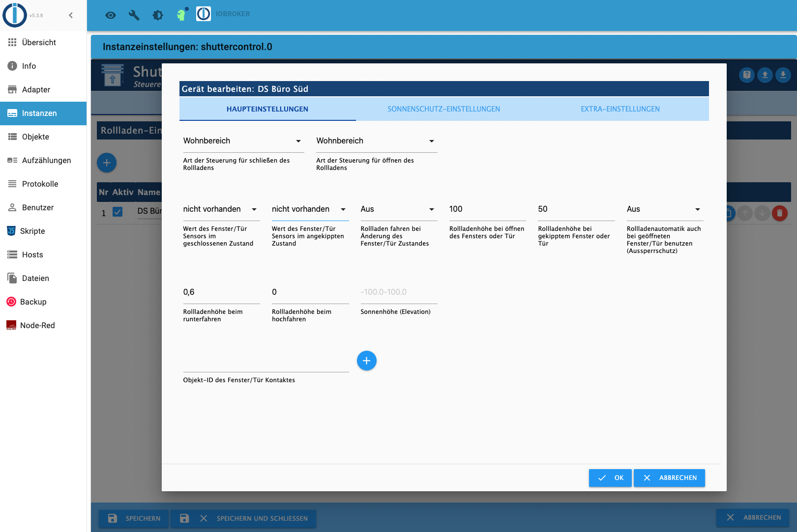Click the help question mark icon
Viewport: 797px width, 532px height.
747,75
